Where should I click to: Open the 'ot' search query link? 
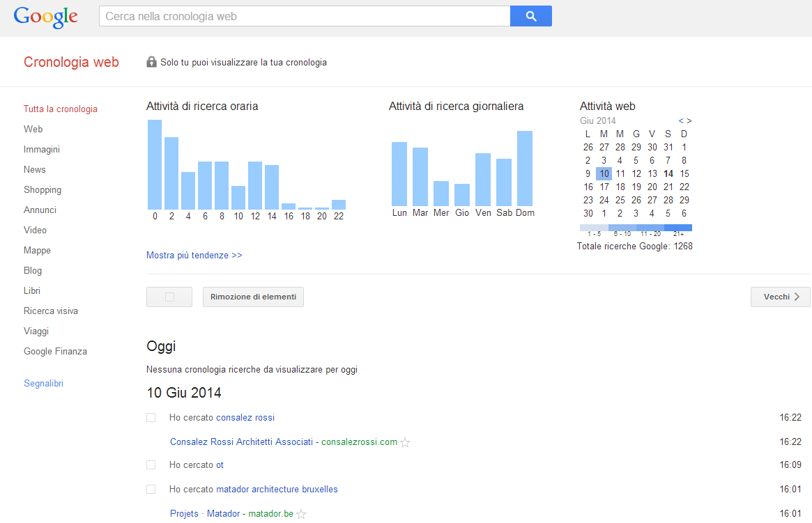point(220,465)
